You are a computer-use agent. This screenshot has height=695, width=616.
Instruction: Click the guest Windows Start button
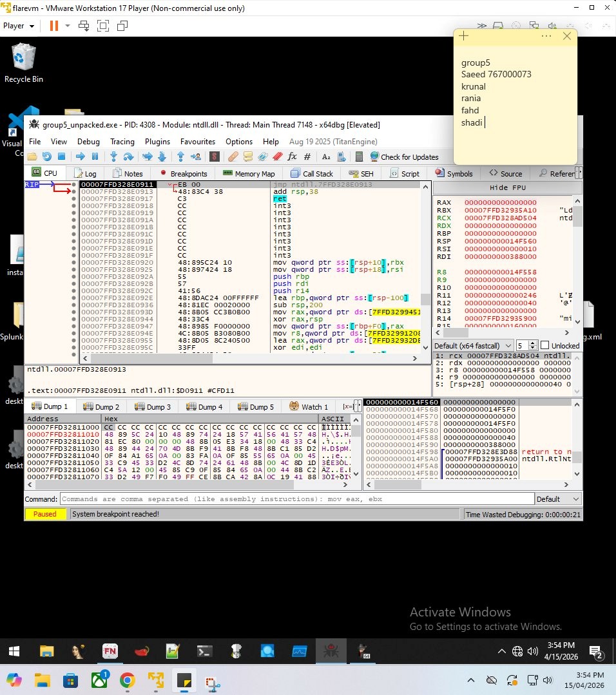click(14, 651)
